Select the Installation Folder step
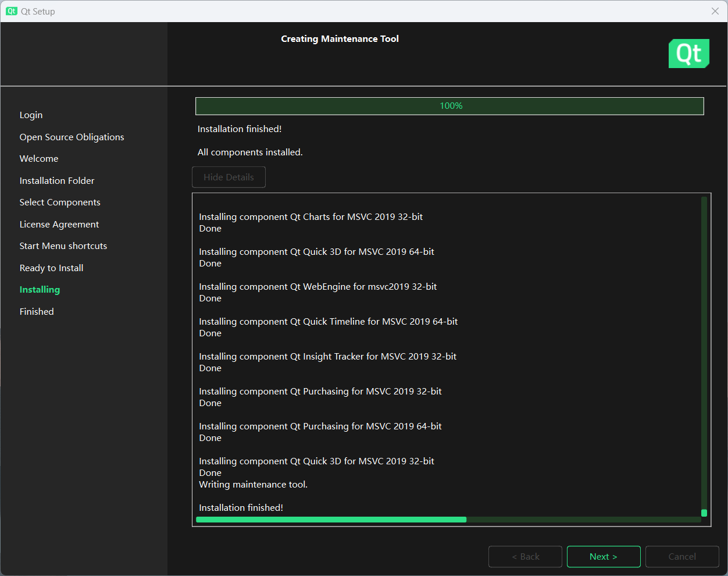This screenshot has width=728, height=576. coord(57,181)
